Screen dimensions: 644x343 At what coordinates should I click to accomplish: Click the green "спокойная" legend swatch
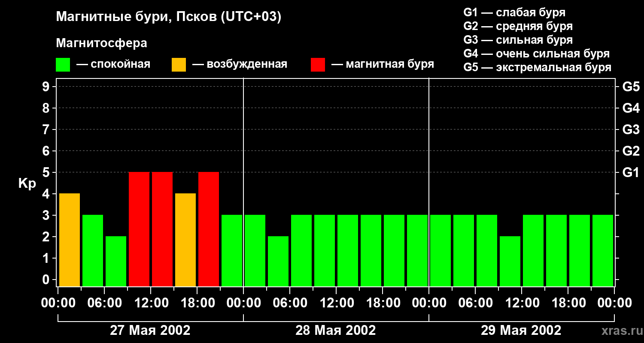click(63, 65)
